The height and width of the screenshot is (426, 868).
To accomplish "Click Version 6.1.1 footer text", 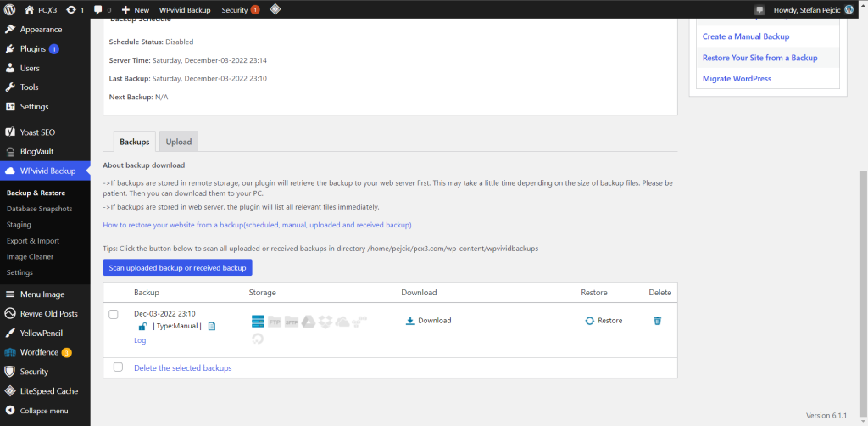I will coord(826,415).
